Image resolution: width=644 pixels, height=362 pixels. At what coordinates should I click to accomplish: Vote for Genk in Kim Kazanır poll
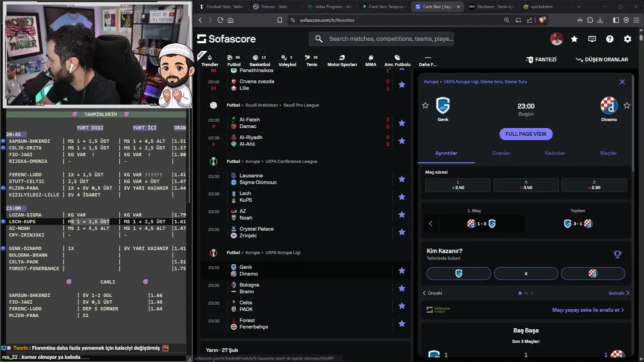pos(459,274)
